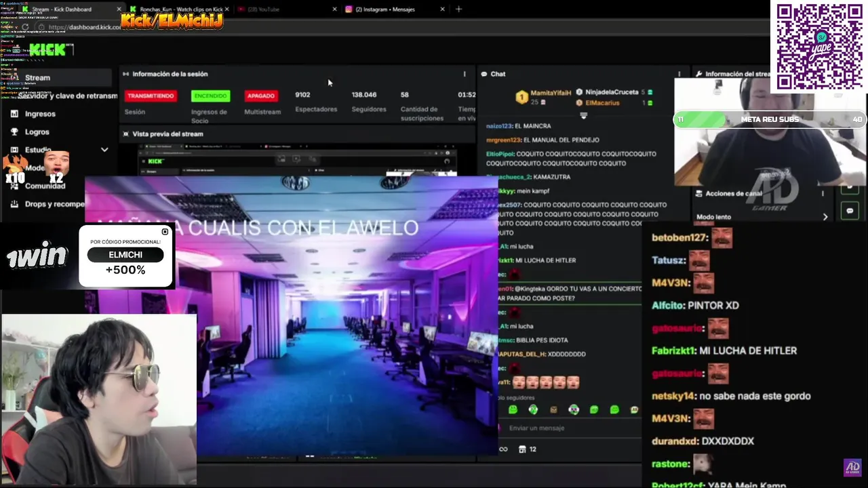
Task: Insert the first green Kick emote in the quick emote bar
Action: pos(513,409)
